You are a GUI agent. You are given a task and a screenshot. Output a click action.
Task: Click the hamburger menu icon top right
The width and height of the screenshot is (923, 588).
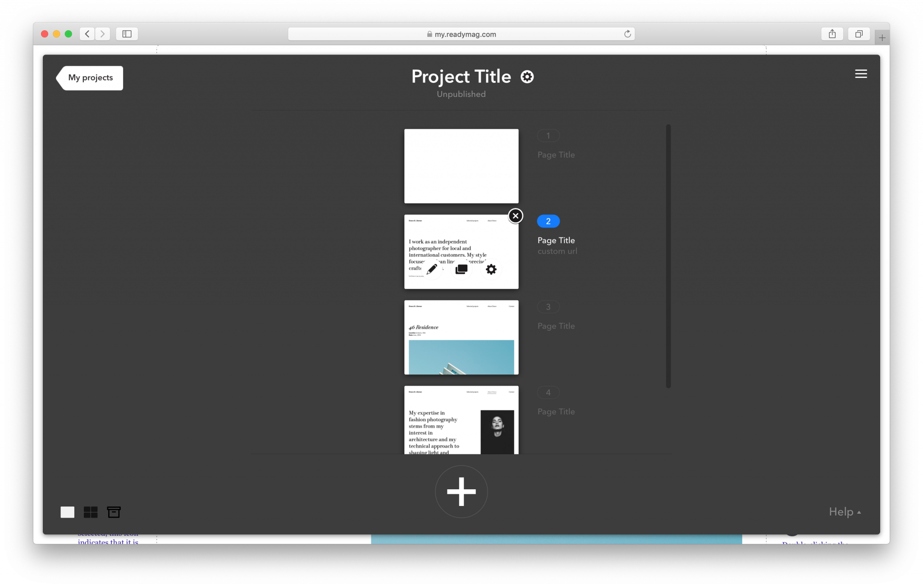(x=861, y=74)
